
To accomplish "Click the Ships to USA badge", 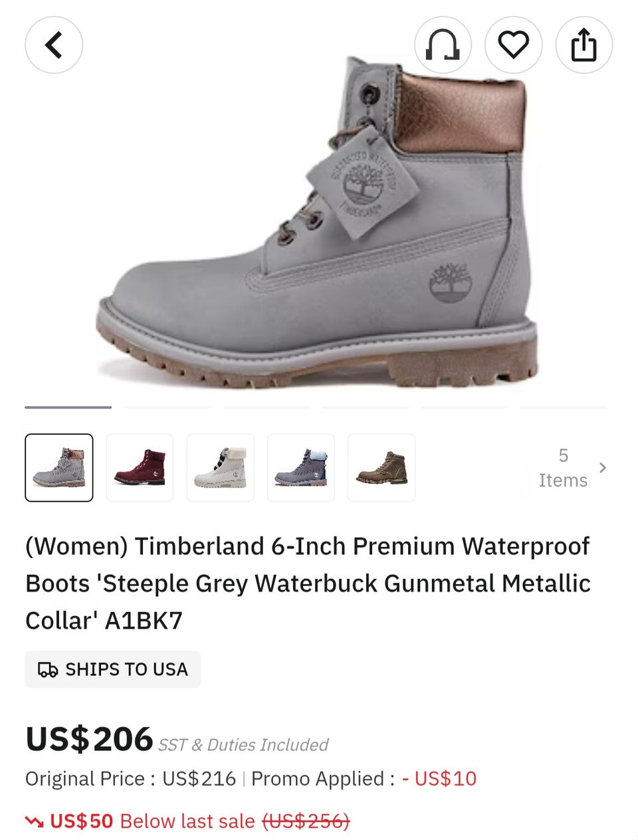I will [113, 669].
